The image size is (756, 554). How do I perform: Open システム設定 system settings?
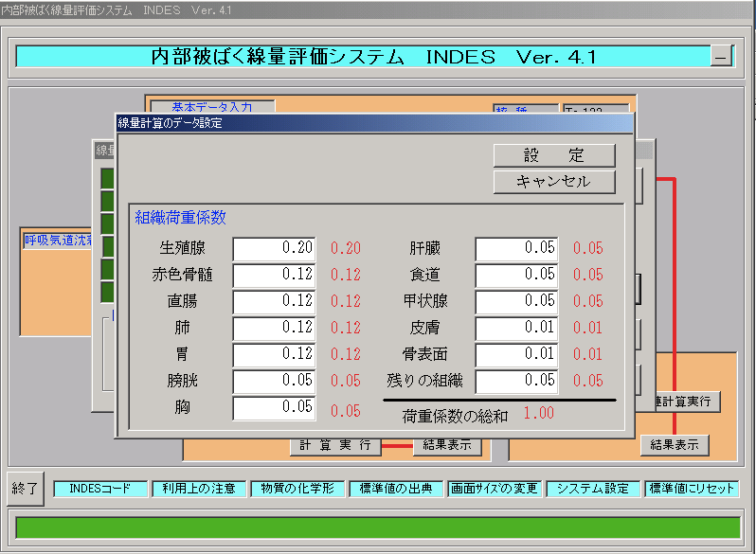(593, 489)
